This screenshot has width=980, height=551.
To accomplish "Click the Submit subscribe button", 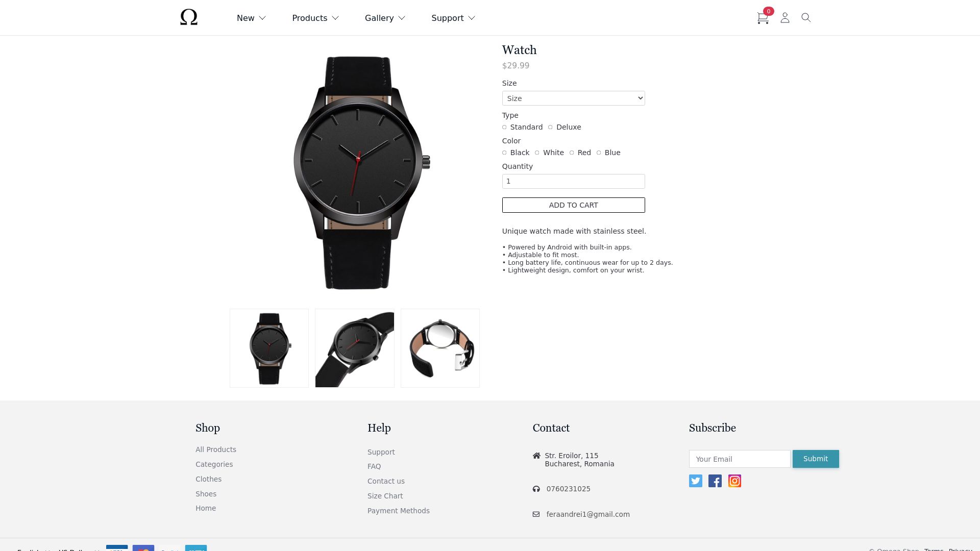I will click(816, 459).
